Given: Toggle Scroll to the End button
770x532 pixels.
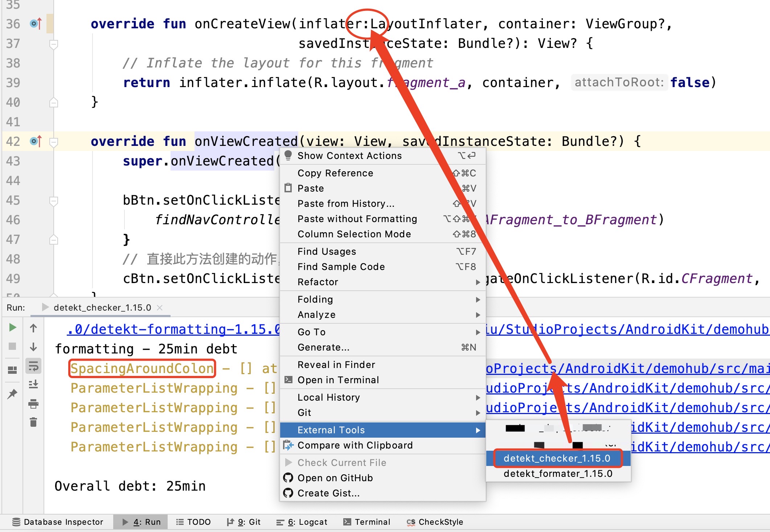Looking at the screenshot, I should click(33, 384).
